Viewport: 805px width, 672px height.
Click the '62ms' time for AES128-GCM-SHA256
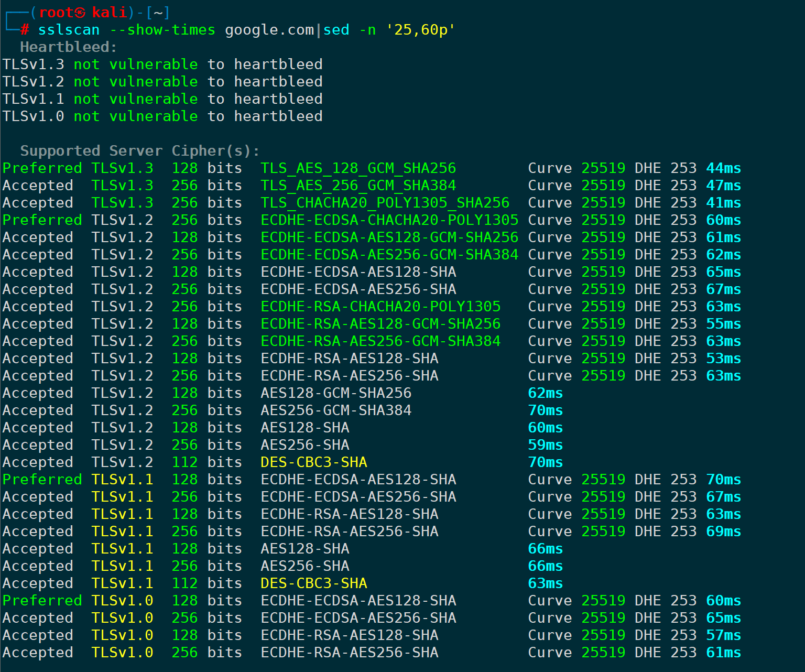(x=546, y=393)
